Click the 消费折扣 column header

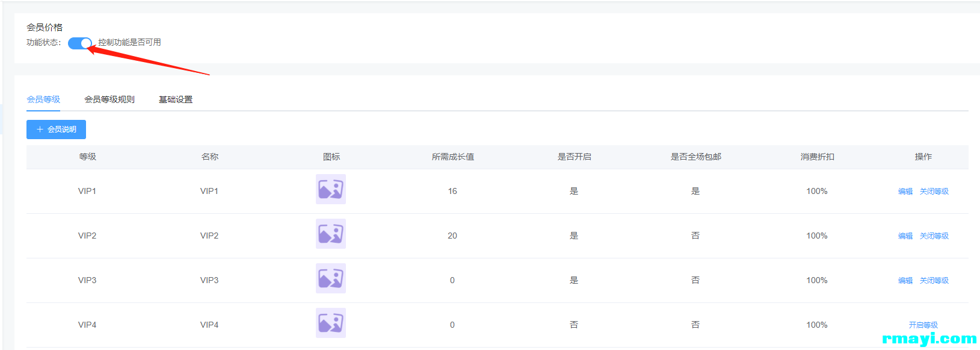pos(817,157)
